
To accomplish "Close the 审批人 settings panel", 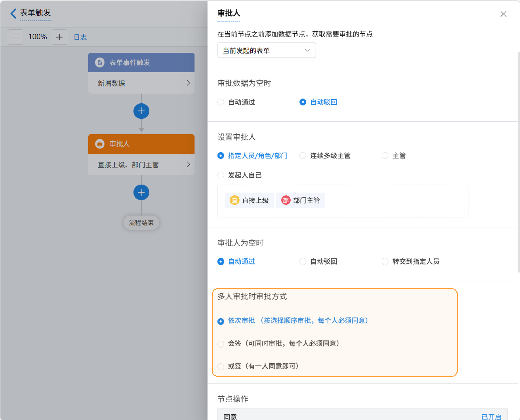I will click(503, 14).
